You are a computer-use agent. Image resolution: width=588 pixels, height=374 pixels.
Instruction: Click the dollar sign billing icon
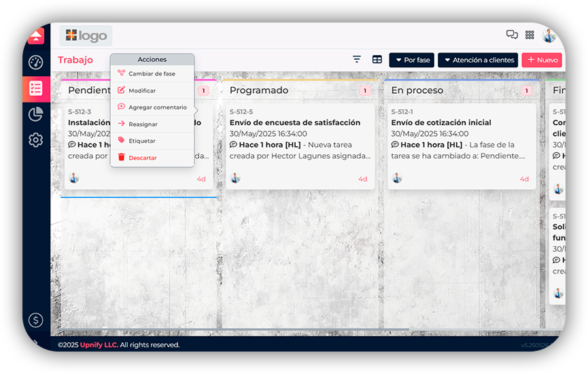pyautogui.click(x=36, y=320)
